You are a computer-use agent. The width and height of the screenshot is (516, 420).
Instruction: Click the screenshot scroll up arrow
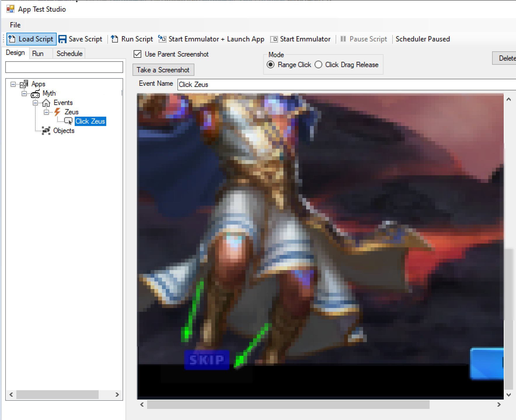(509, 99)
